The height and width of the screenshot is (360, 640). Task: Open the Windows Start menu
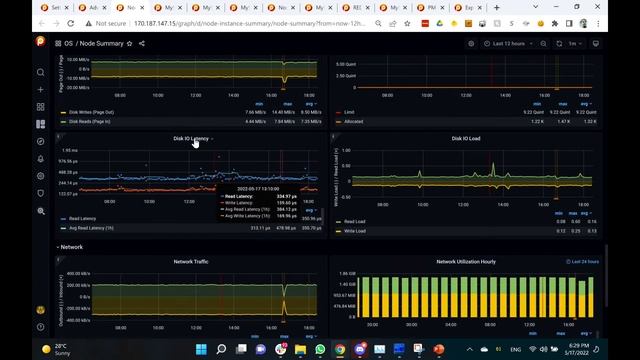201,349
